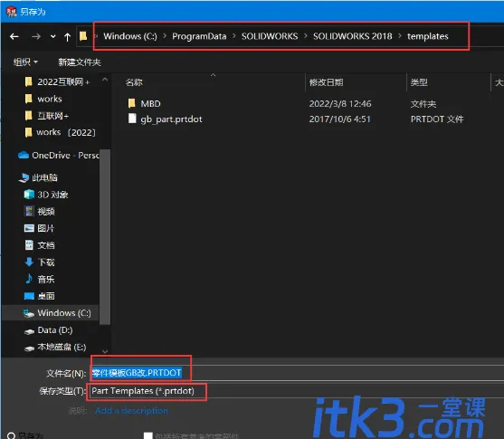The width and height of the screenshot is (504, 439).
Task: Open the 2022互联网+ folder in sidebar
Action: click(57, 82)
